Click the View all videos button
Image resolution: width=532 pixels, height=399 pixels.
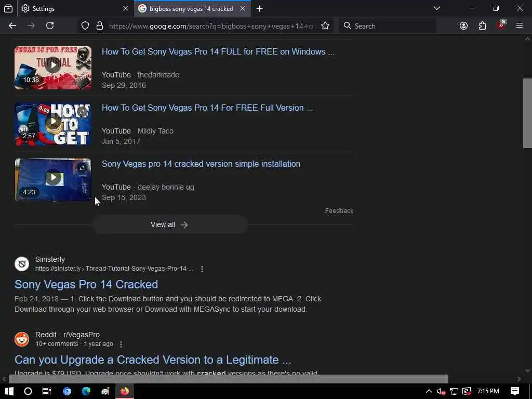click(x=170, y=224)
